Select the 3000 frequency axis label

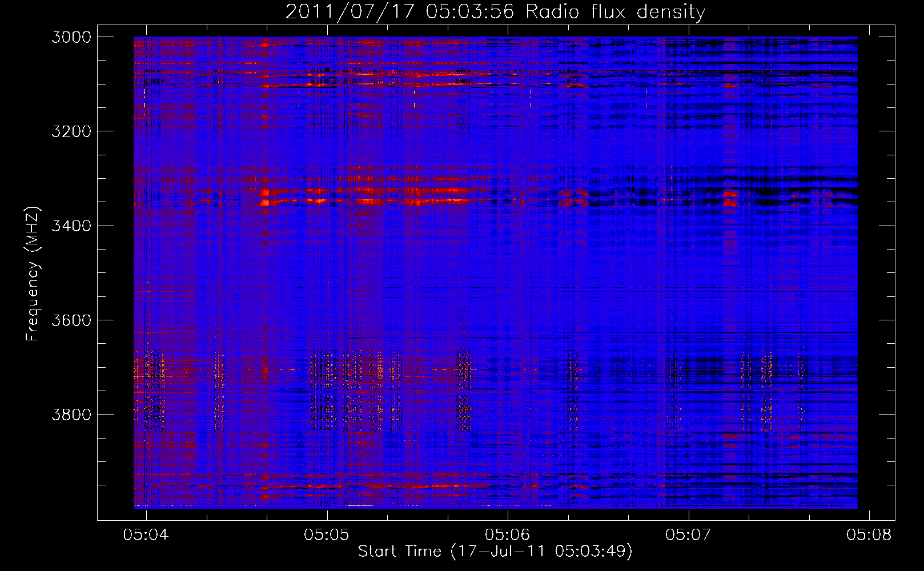(x=71, y=37)
